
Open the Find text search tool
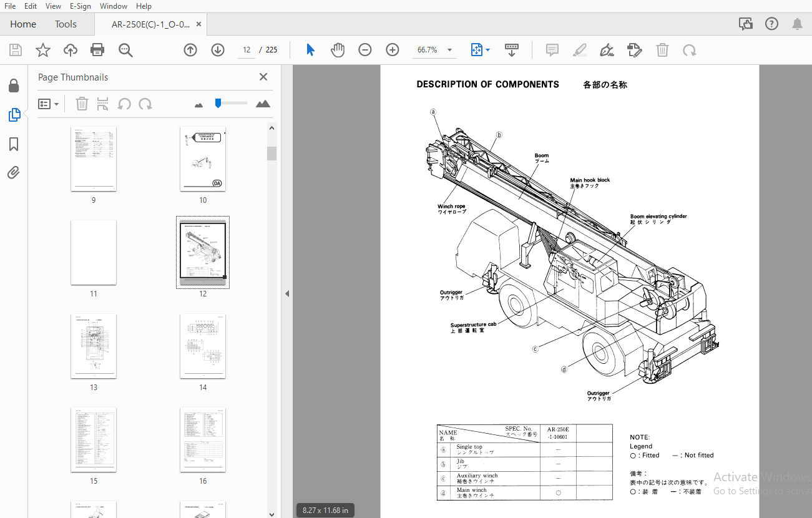126,50
